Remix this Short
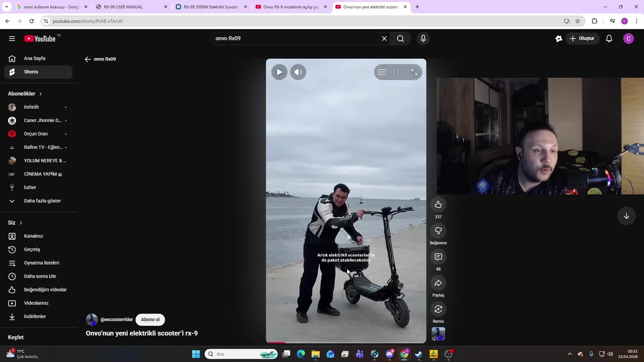The image size is (644, 362). pyautogui.click(x=438, y=309)
